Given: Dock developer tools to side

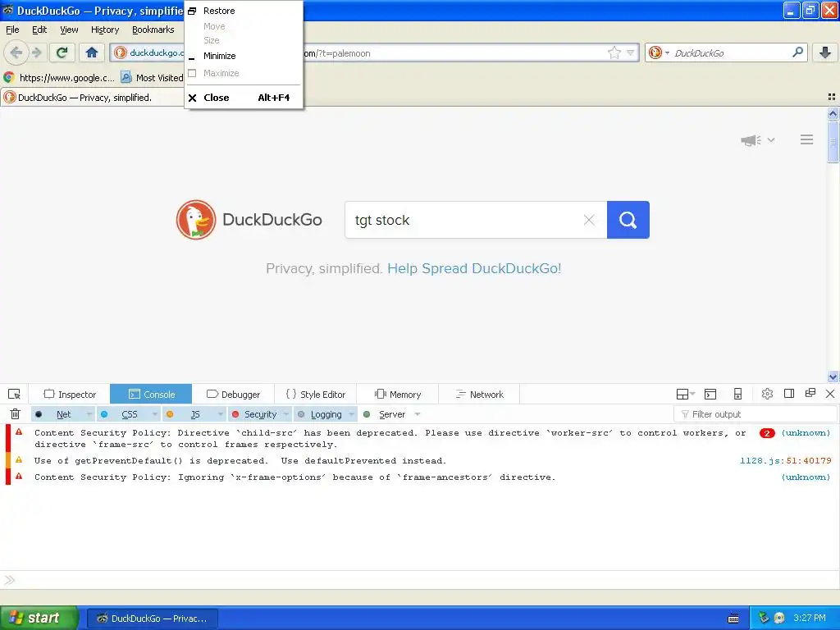Looking at the screenshot, I should (x=788, y=394).
